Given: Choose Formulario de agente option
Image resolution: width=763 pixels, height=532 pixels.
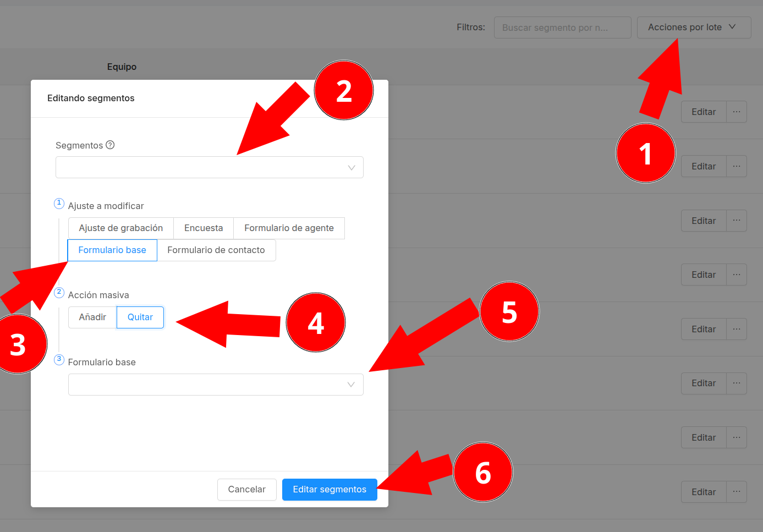Looking at the screenshot, I should click(x=289, y=228).
